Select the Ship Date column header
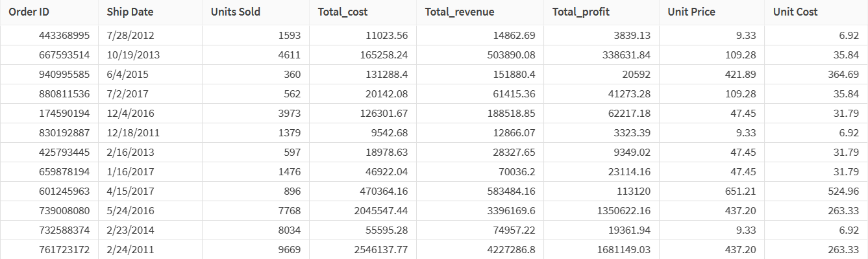Viewport: 868px width, 259px height. click(x=150, y=12)
